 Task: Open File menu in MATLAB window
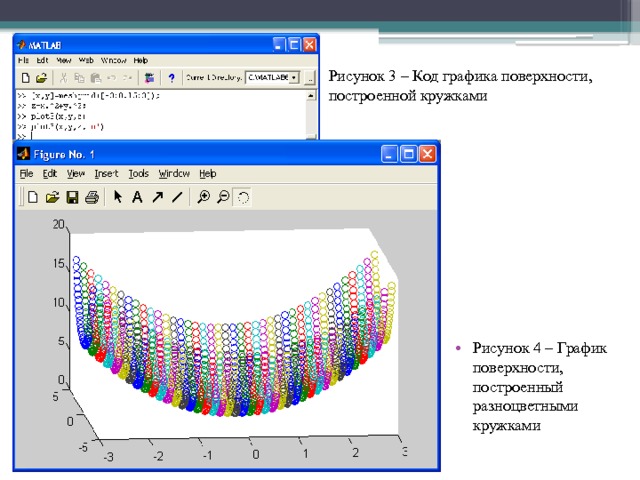(x=23, y=60)
